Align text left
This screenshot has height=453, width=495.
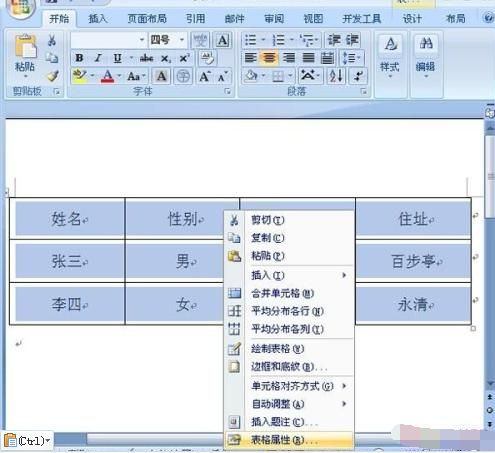(x=250, y=58)
